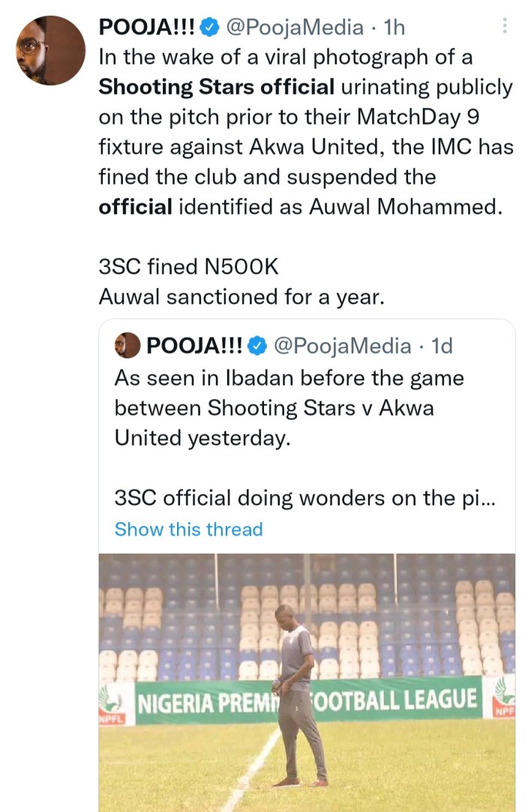Open the 1h timestamp of the tweet

click(x=394, y=29)
